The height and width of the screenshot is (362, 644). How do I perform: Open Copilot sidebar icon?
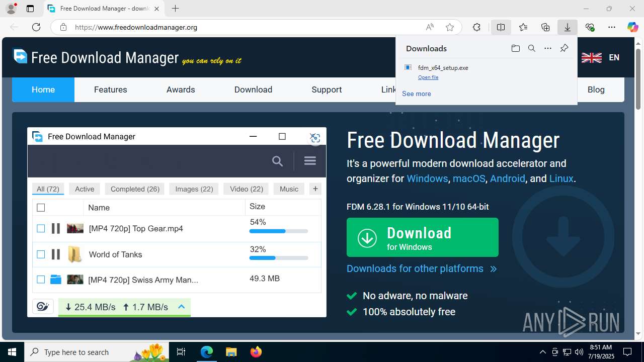click(632, 27)
